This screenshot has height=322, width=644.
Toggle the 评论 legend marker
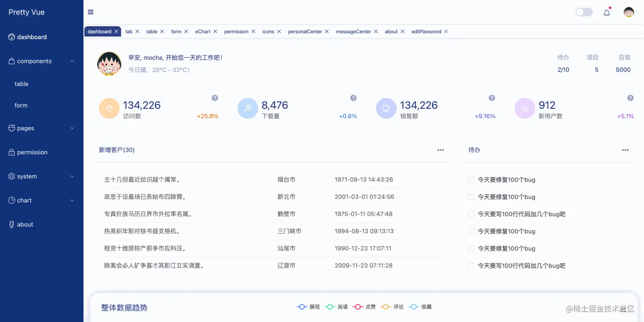pyautogui.click(x=386, y=307)
